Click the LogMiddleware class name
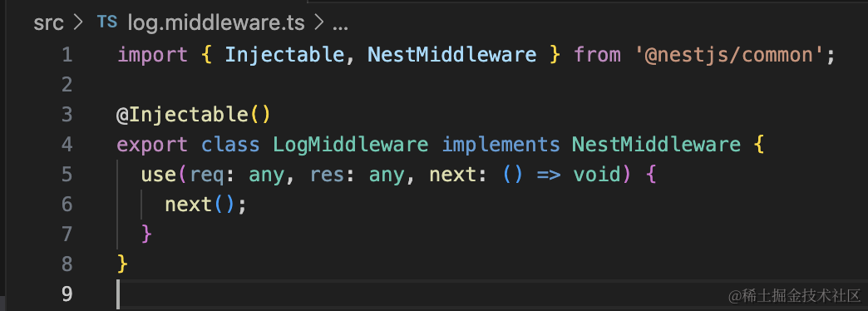Screen dimensions: 868x311 coord(351,145)
